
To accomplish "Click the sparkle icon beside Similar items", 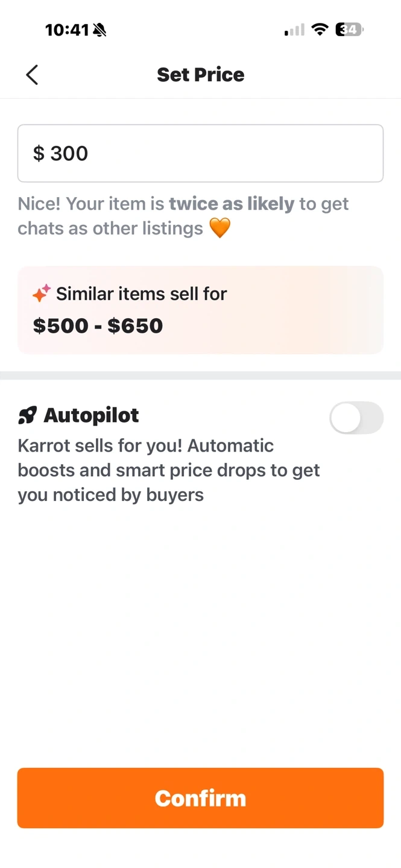I will tap(41, 294).
